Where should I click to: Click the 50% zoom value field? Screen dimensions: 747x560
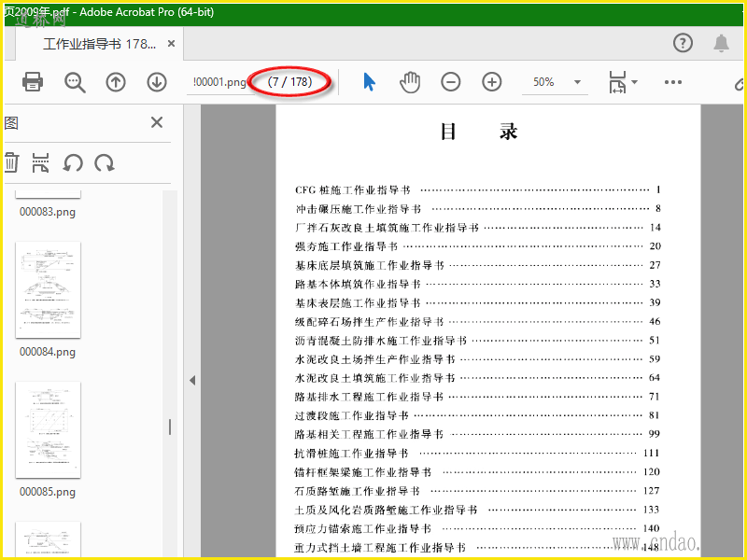point(543,82)
